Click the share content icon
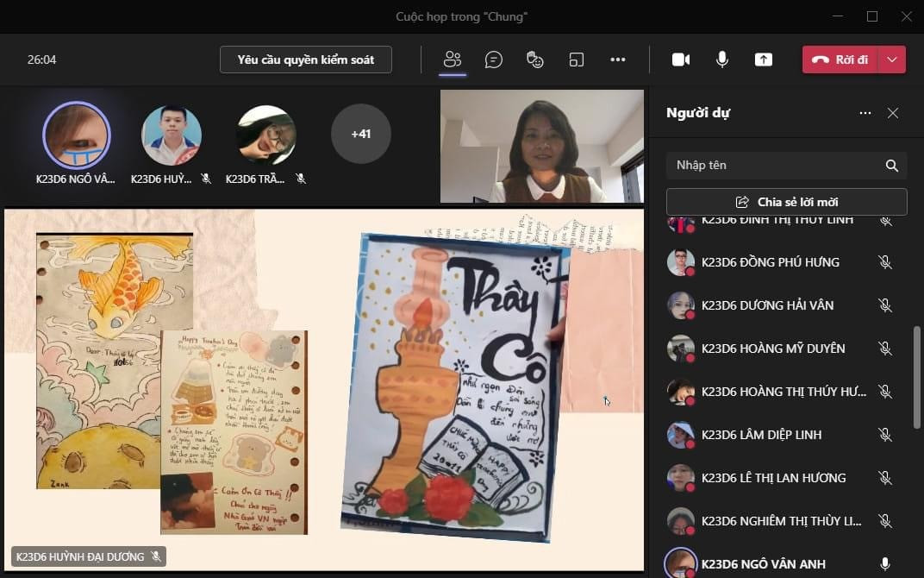 click(764, 60)
